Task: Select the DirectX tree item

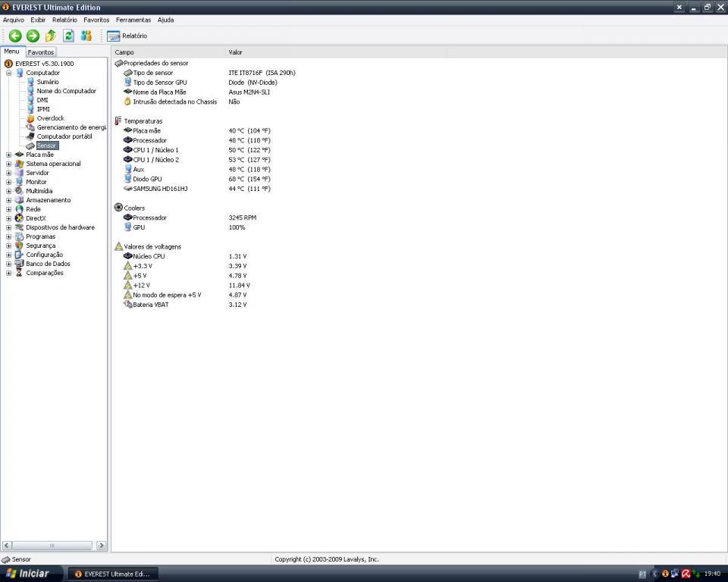Action: tap(36, 218)
